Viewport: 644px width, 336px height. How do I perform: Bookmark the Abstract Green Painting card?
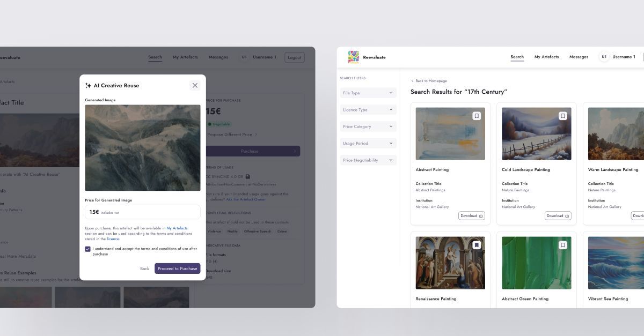click(562, 245)
